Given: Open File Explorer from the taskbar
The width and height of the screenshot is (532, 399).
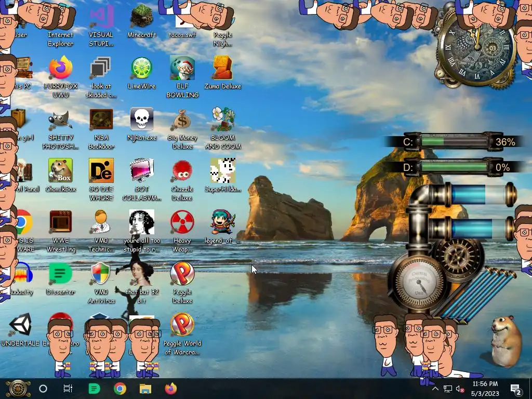Looking at the screenshot, I should (x=145, y=389).
